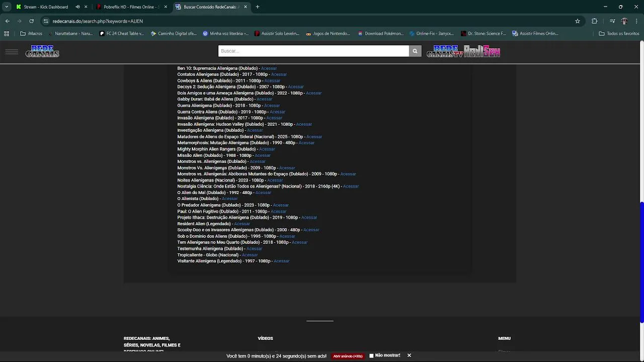644x362 pixels.
Task: Open Acessar for Scooby-Doo e os Invasores Alienígenas
Action: pos(311,230)
